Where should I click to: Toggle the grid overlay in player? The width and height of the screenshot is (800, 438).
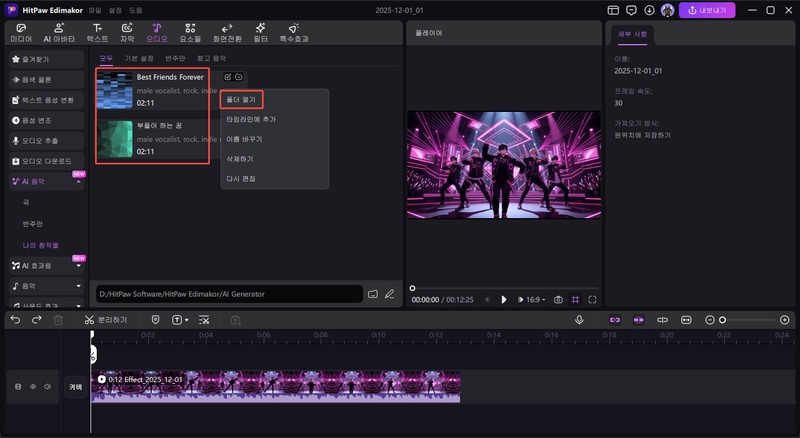pyautogui.click(x=576, y=299)
